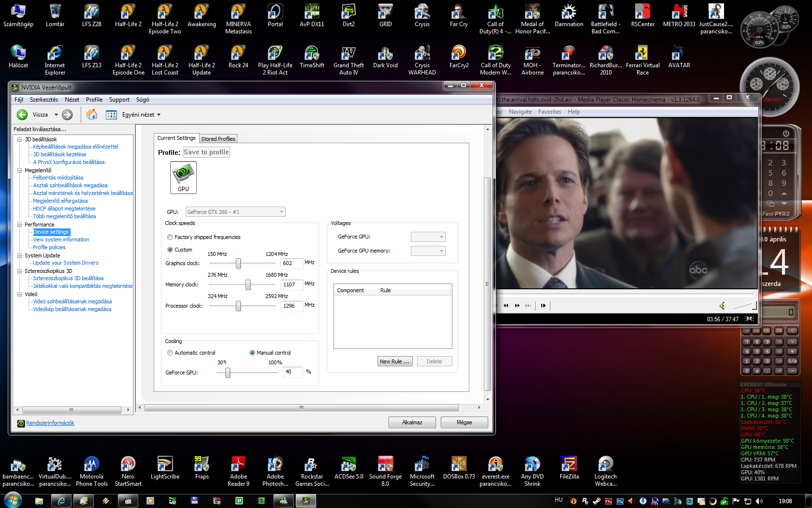This screenshot has height=508, width=812.
Task: Open View system information link
Action: pyautogui.click(x=61, y=239)
